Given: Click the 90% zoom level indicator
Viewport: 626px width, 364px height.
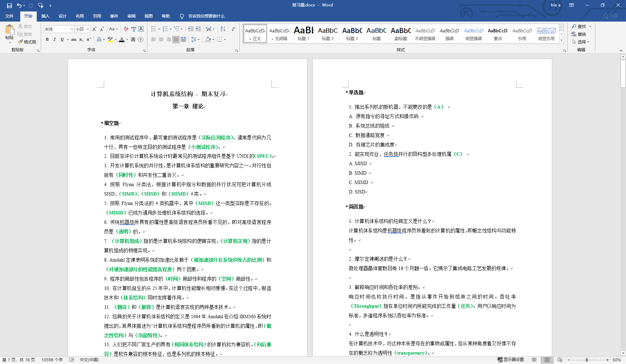Looking at the screenshot, I should coord(617,360).
